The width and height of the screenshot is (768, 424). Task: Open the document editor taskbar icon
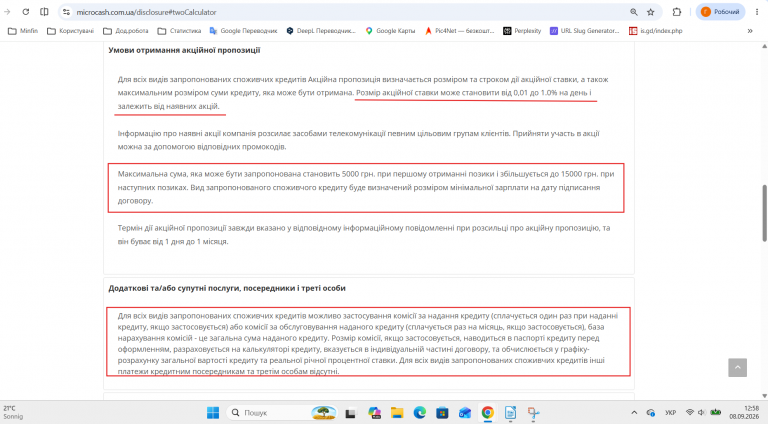(510, 413)
